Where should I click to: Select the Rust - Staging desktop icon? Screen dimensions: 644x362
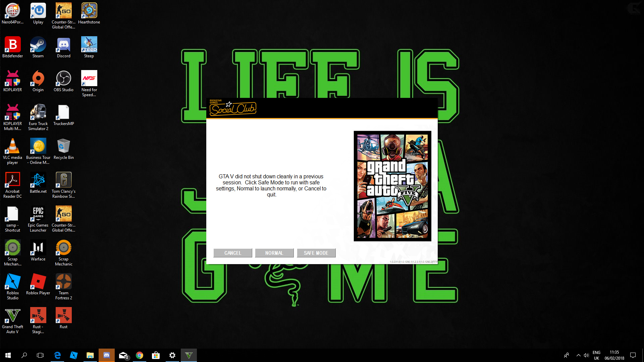coord(38,321)
